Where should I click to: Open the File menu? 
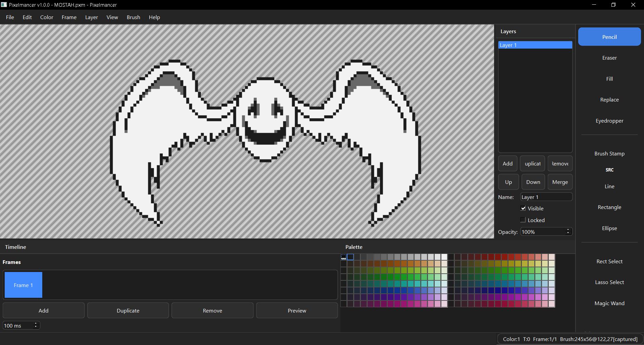[x=10, y=17]
